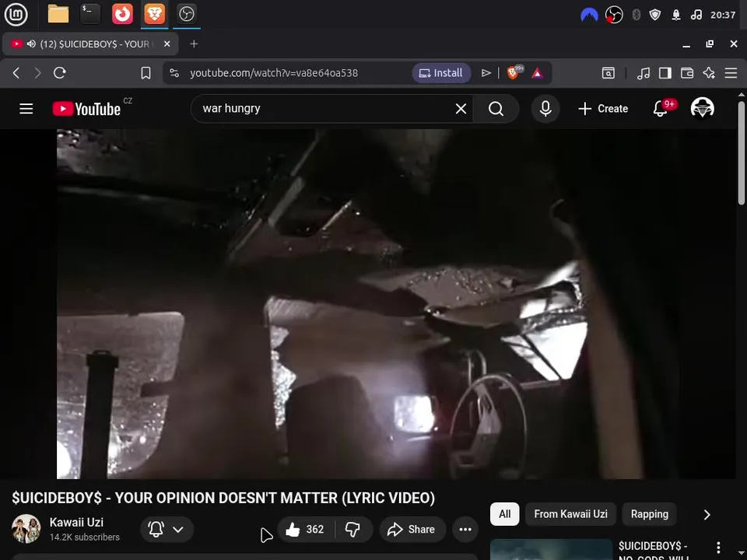Open Leo AI assistant icon

[709, 73]
